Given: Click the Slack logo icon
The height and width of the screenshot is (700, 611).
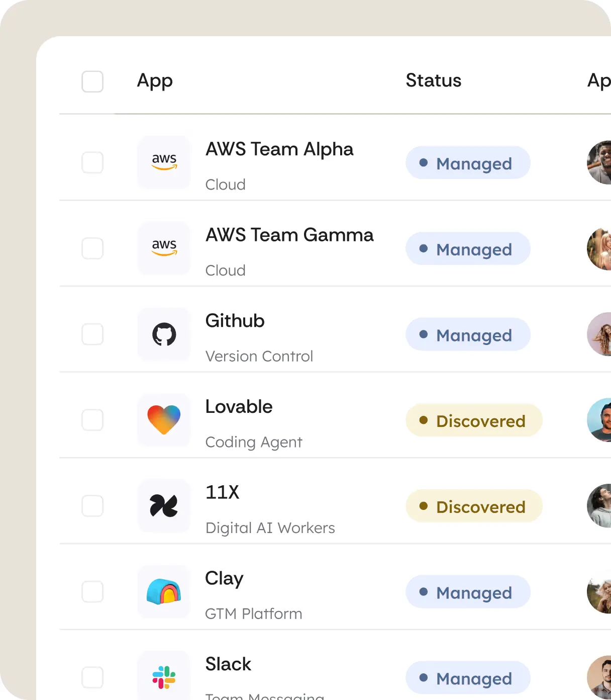Looking at the screenshot, I should click(164, 677).
